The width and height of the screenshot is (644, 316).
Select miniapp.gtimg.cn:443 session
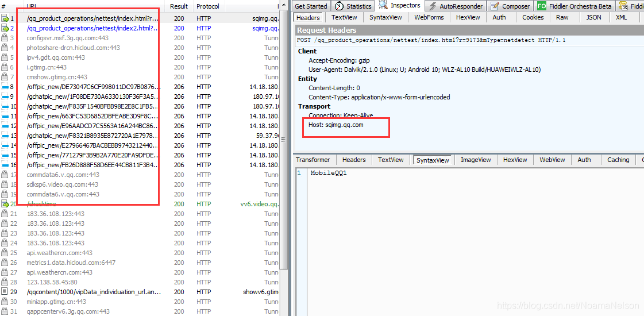pyautogui.click(x=140, y=302)
